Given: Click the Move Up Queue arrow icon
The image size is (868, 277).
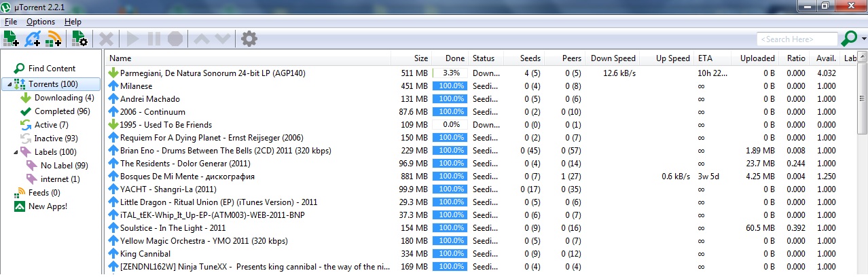Looking at the screenshot, I should point(201,39).
